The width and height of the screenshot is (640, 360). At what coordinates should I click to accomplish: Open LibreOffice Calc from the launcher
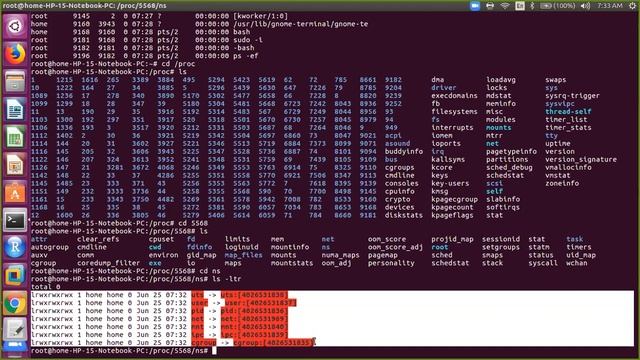tap(15, 137)
